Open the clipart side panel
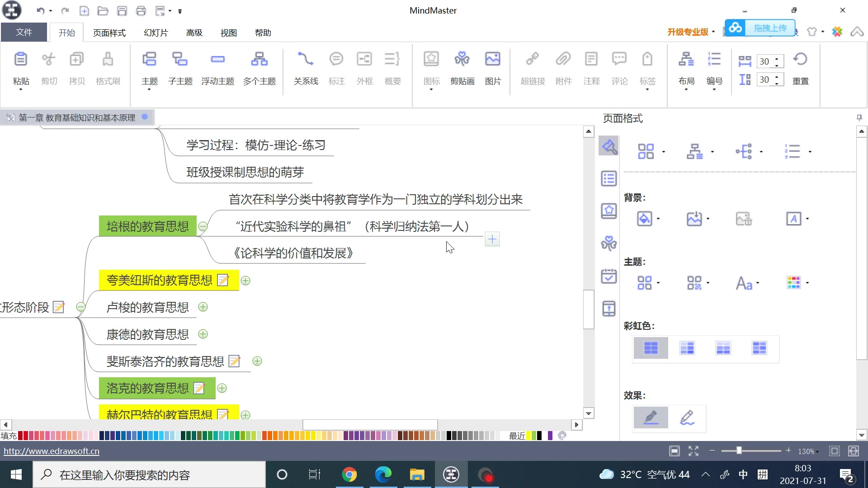The width and height of the screenshot is (868, 488). click(x=609, y=244)
